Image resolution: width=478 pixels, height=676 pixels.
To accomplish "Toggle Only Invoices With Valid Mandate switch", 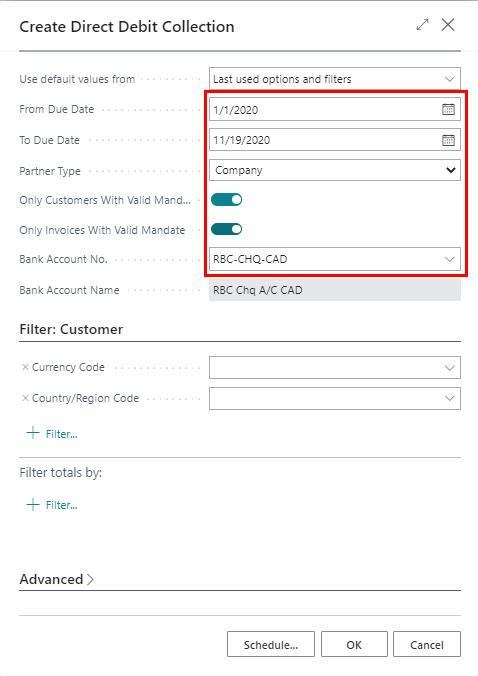I will [227, 229].
